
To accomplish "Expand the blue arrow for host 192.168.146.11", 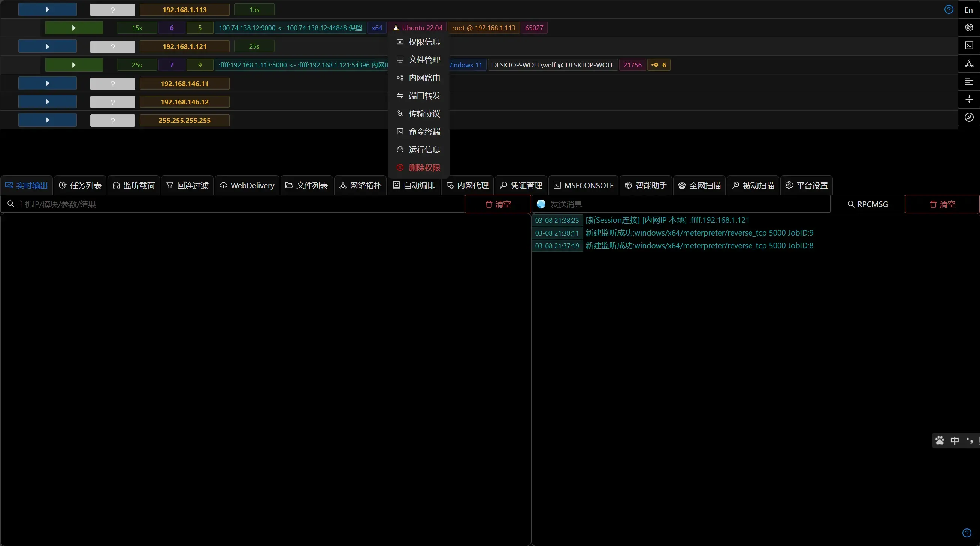I will [x=48, y=83].
